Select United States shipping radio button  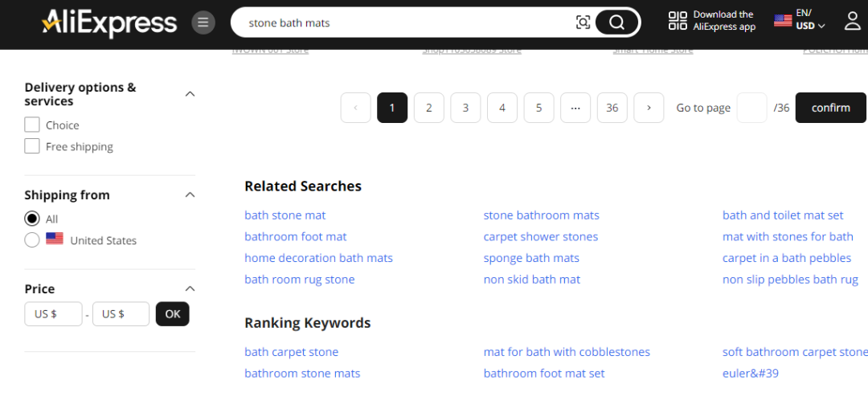click(32, 240)
